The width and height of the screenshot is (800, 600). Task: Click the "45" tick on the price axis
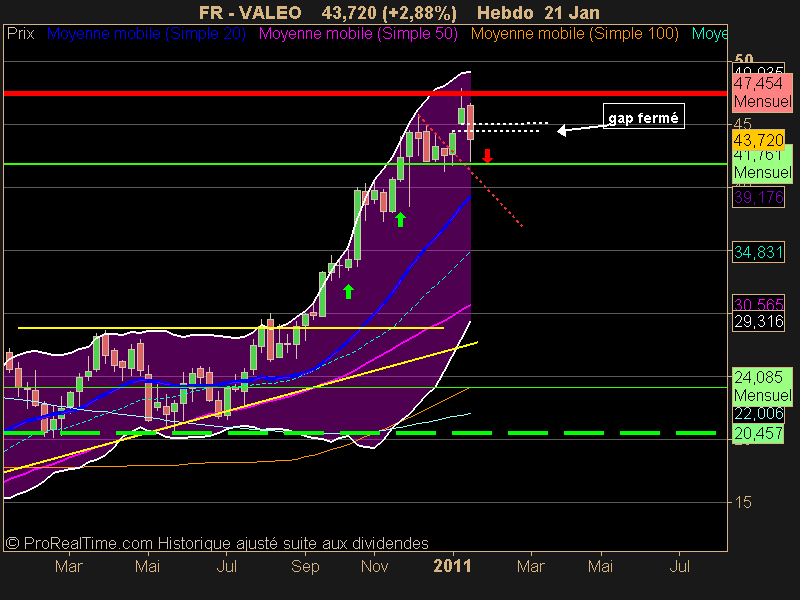pyautogui.click(x=743, y=124)
